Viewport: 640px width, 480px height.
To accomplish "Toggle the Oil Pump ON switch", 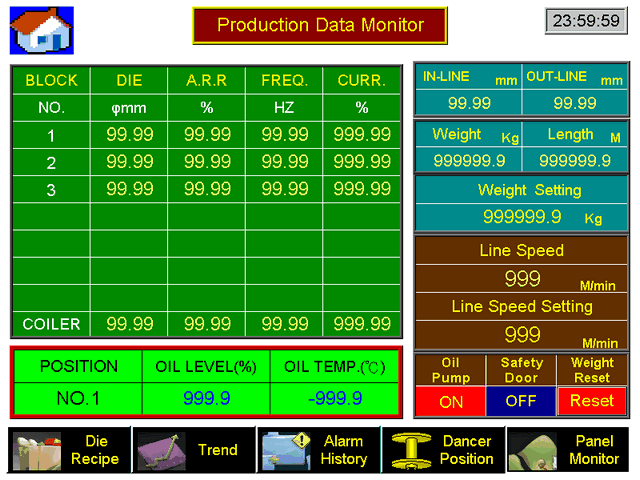I will tap(451, 400).
